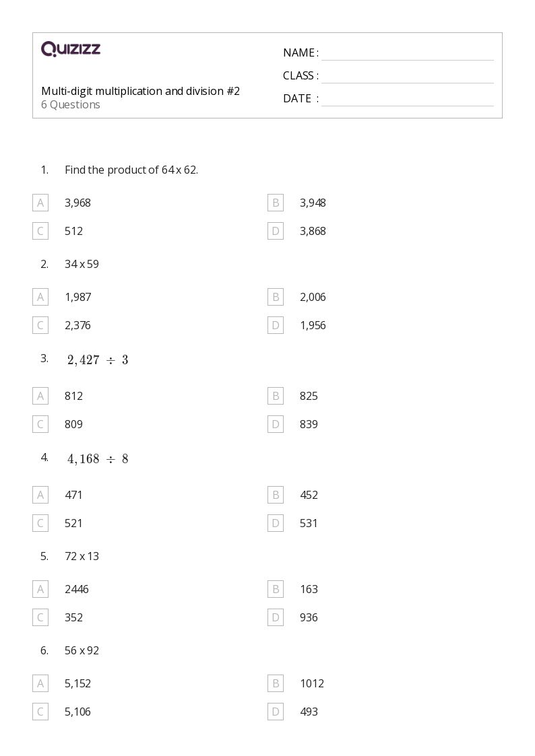Mark answer D 839 in question 3
This screenshot has width=535, height=756.
coord(276,424)
